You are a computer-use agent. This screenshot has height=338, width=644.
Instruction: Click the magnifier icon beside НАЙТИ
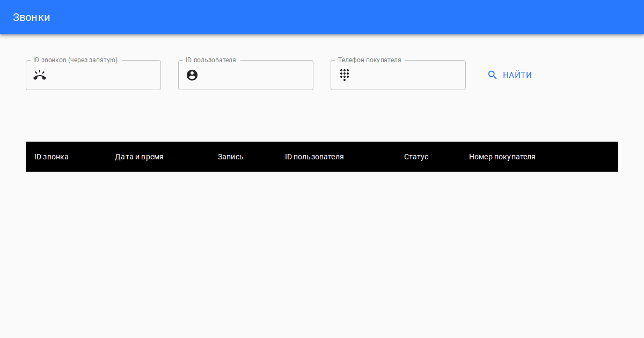point(492,75)
